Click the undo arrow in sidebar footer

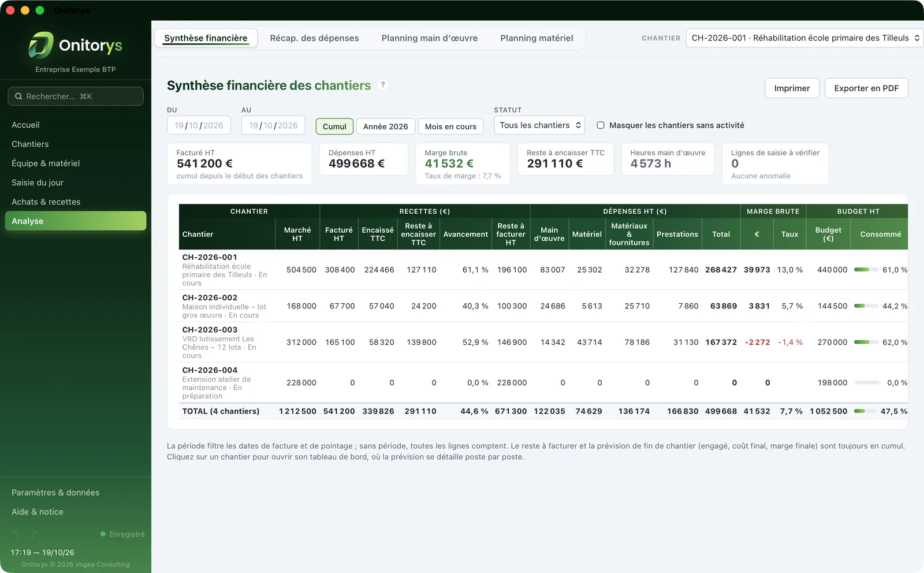(16, 534)
